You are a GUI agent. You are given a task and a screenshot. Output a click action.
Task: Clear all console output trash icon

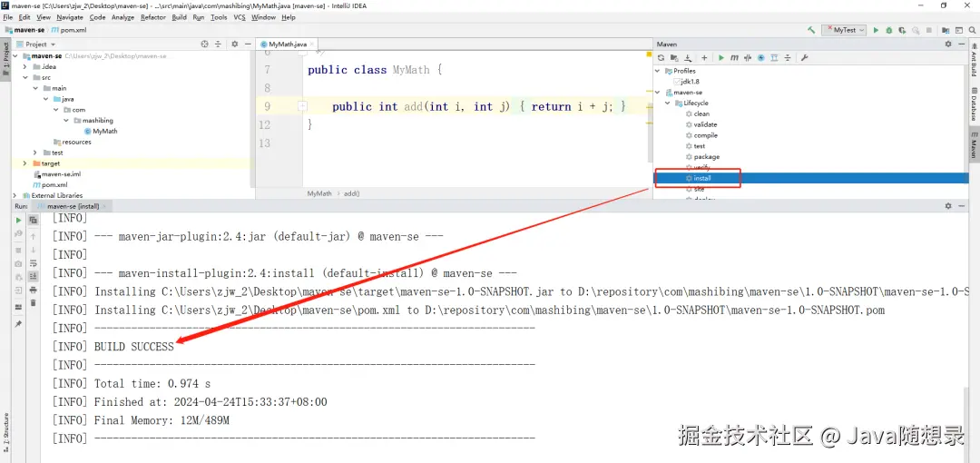[x=34, y=303]
